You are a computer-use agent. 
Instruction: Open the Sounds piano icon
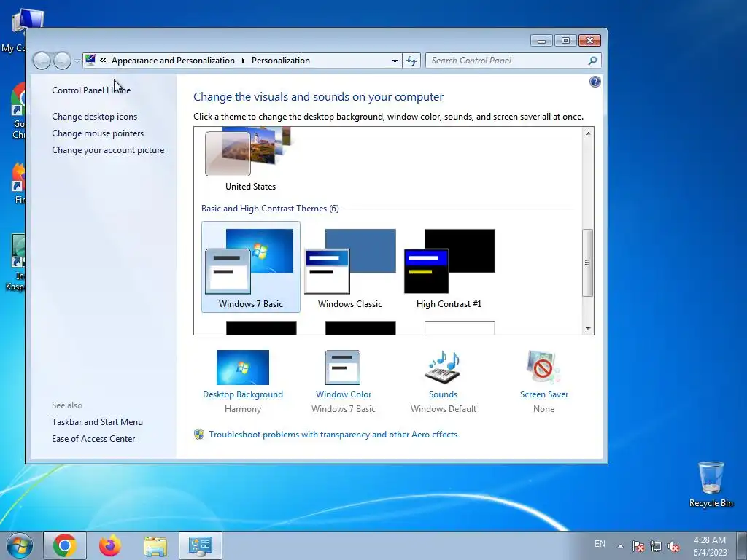tap(443, 367)
